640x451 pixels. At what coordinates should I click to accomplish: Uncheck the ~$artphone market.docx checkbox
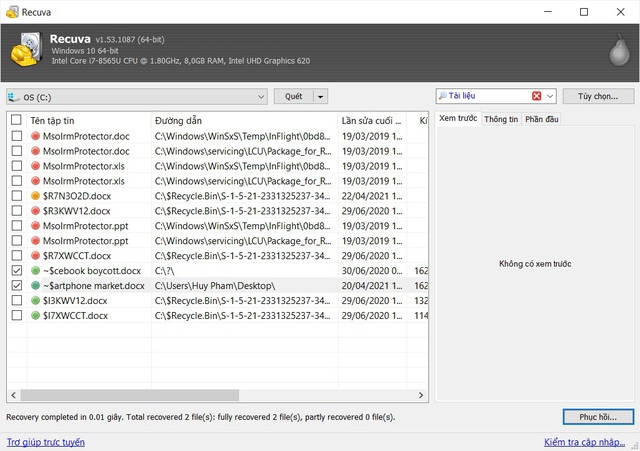pyautogui.click(x=15, y=286)
